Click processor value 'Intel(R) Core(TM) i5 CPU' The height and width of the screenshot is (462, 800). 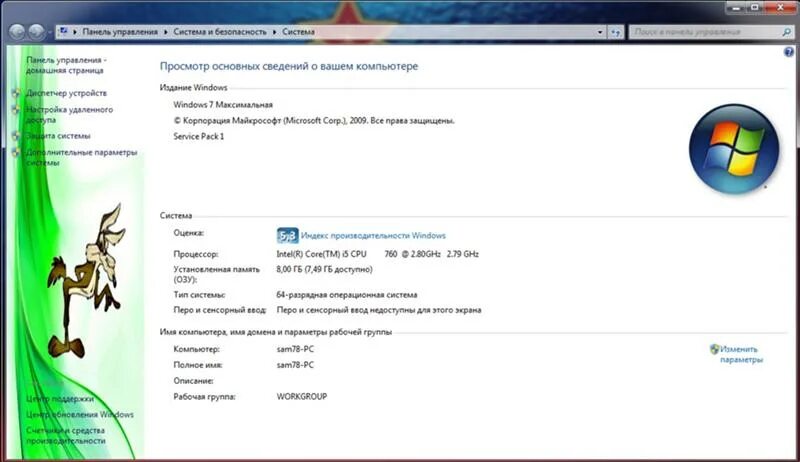tap(321, 254)
